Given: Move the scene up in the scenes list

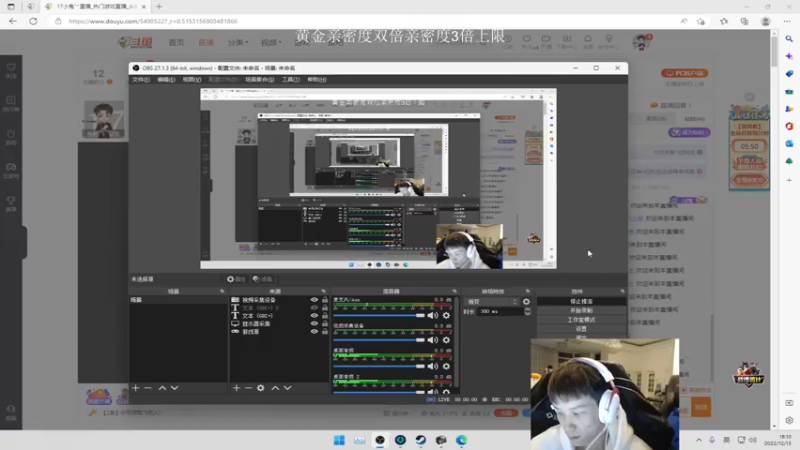Looking at the screenshot, I should (162, 388).
